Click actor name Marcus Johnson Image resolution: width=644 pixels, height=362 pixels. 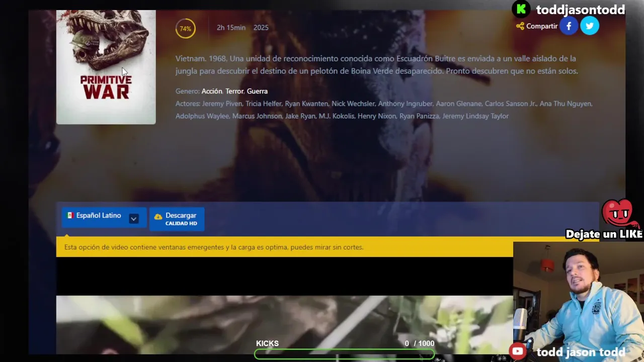[257, 116]
